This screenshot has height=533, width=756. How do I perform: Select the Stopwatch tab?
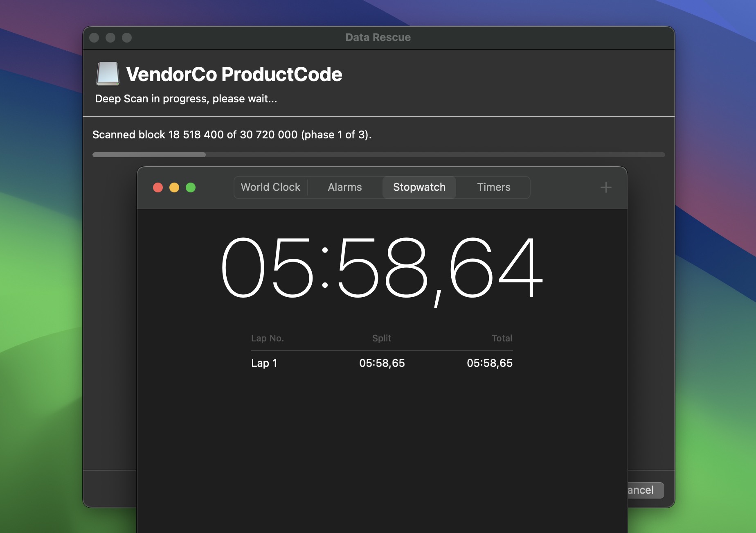point(419,187)
